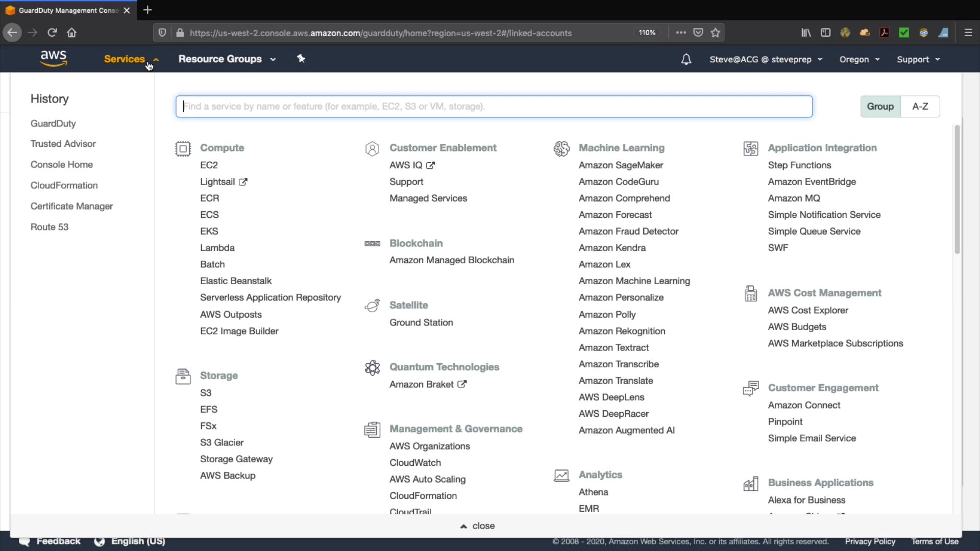This screenshot has height=551, width=980.
Task: Open the Steve@ACG account menu
Action: click(x=766, y=59)
